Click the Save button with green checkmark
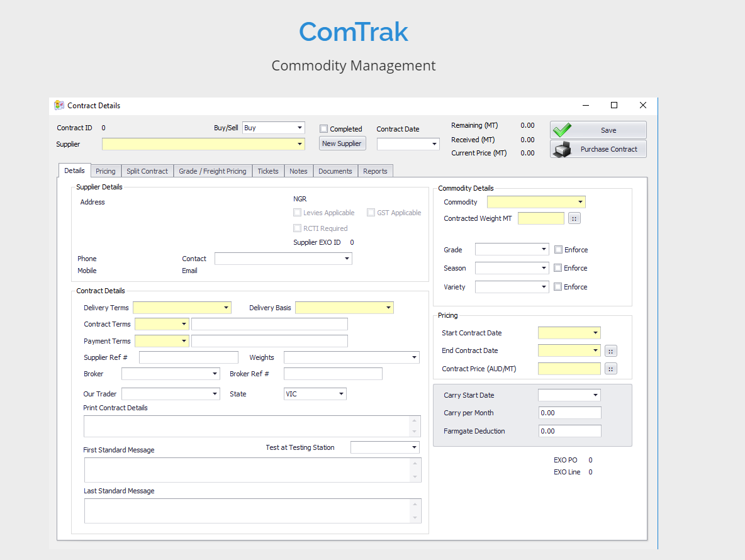Screen dimensions: 745x560 pos(598,130)
